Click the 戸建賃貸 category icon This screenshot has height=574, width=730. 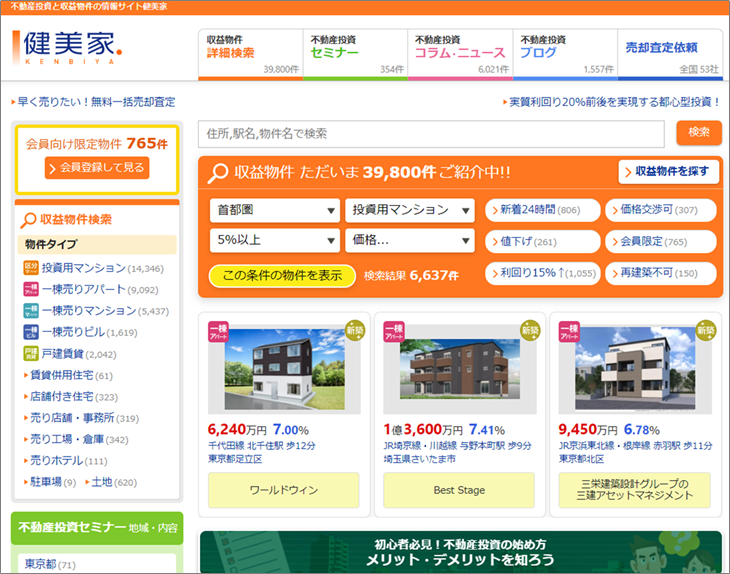click(x=30, y=354)
